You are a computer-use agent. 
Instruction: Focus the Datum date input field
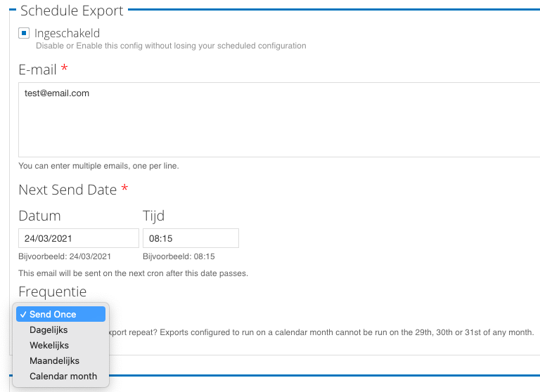coord(78,238)
